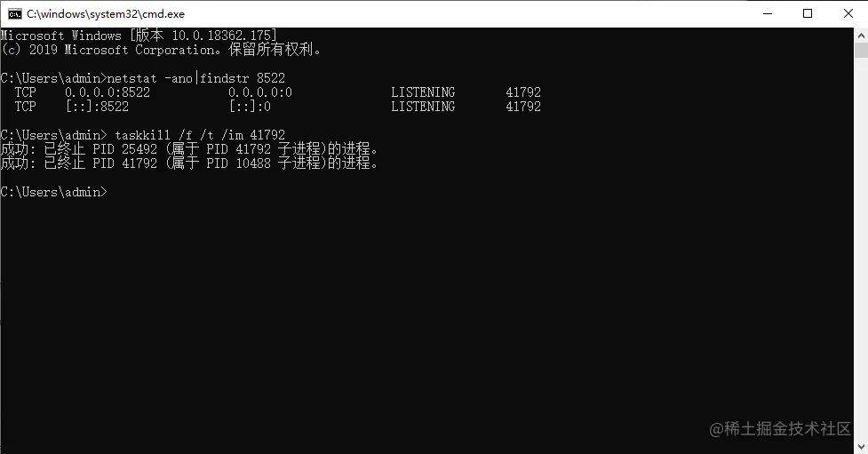Click the vertical scrollbar thumb

pyautogui.click(x=862, y=51)
